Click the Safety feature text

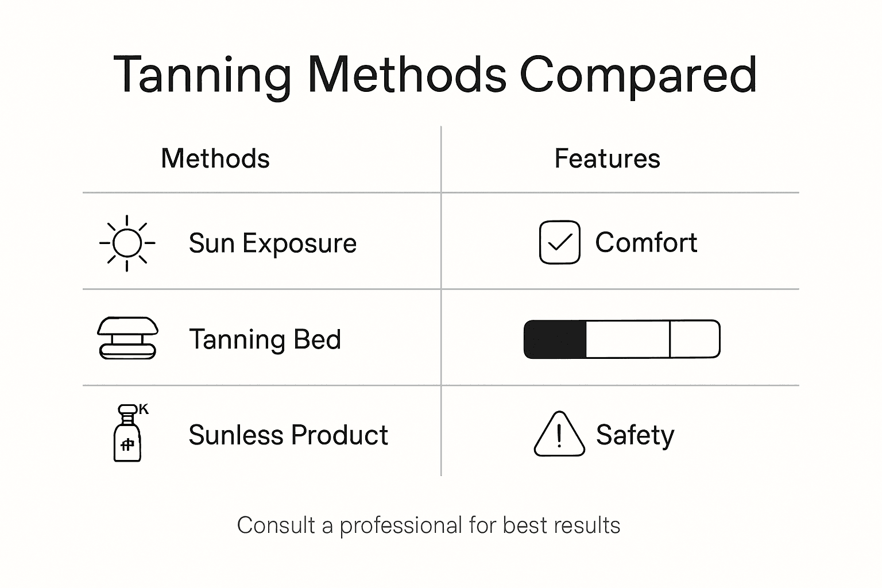(635, 435)
